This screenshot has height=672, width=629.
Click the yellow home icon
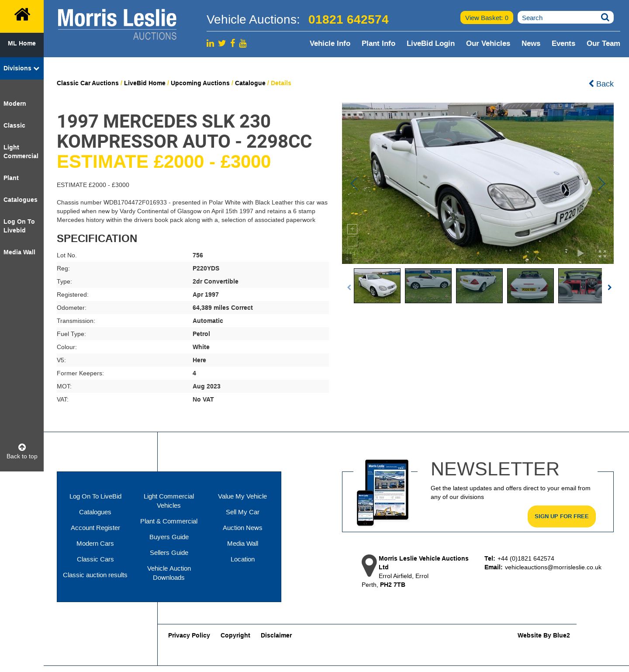point(22,14)
